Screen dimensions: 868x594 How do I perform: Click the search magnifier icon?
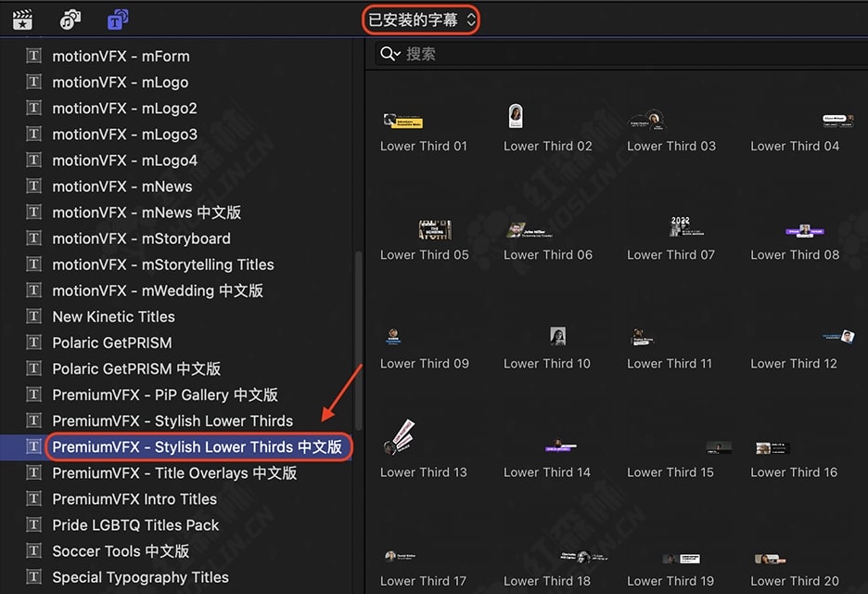[x=387, y=54]
